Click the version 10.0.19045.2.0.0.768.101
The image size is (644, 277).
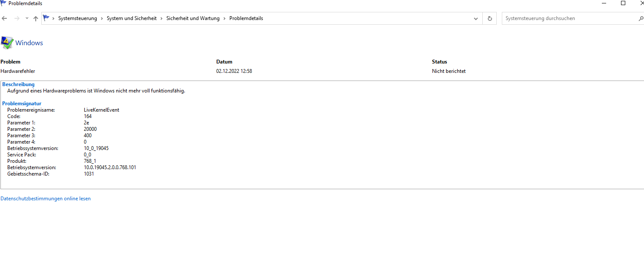coord(110,167)
